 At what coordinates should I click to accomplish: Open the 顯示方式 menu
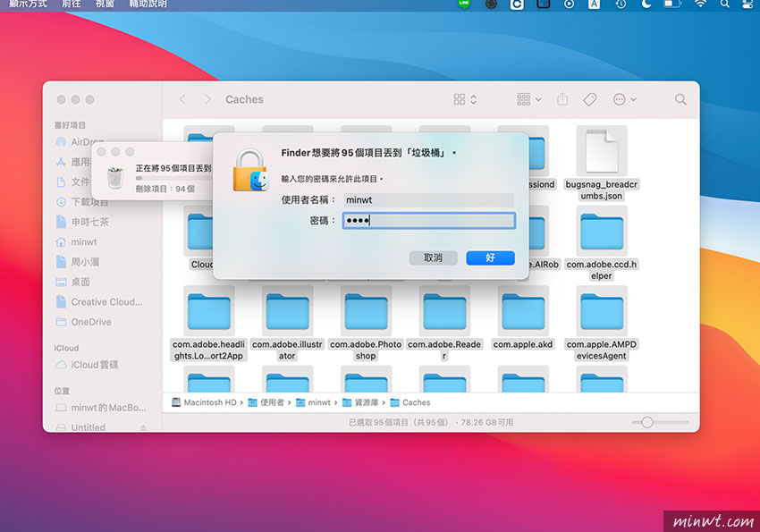pos(28,4)
